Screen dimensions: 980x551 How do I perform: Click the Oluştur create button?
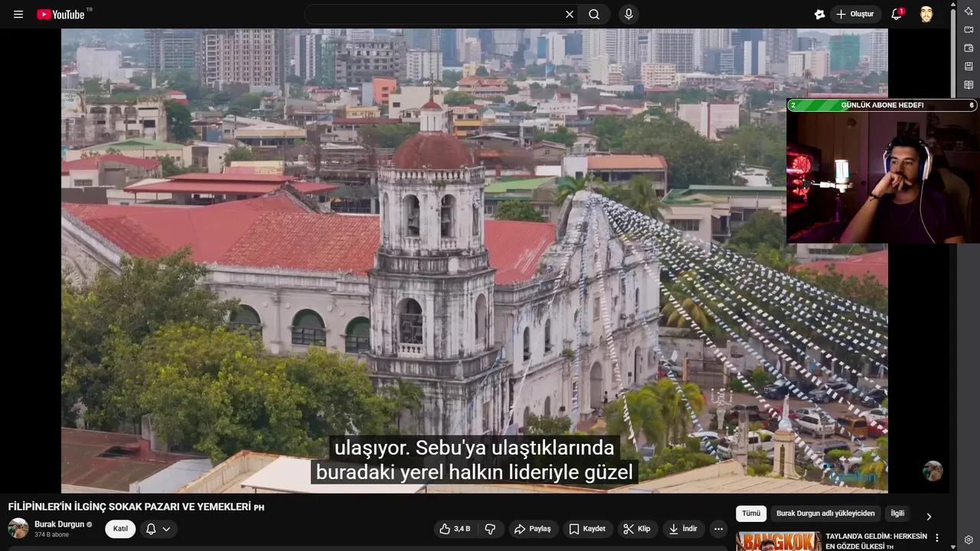(x=855, y=15)
